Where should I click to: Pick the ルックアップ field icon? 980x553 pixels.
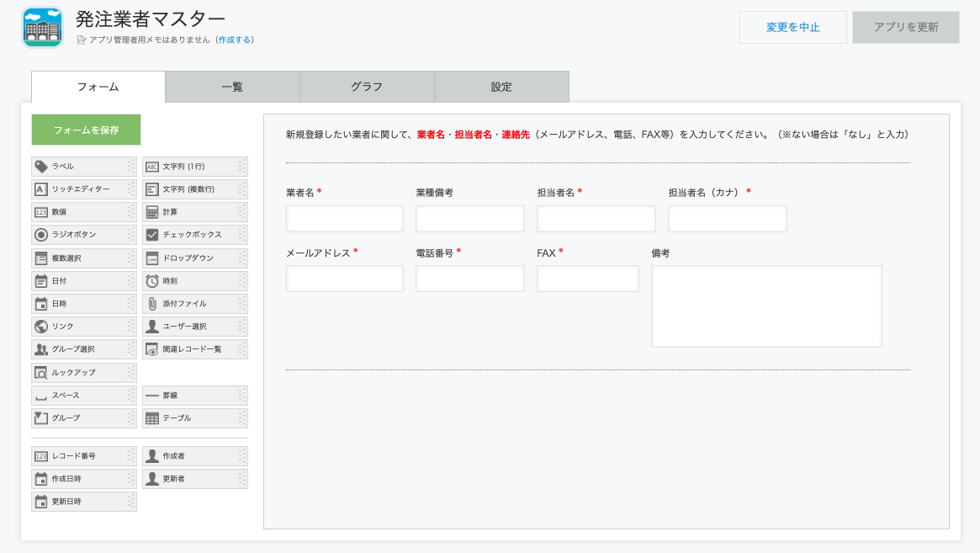41,373
